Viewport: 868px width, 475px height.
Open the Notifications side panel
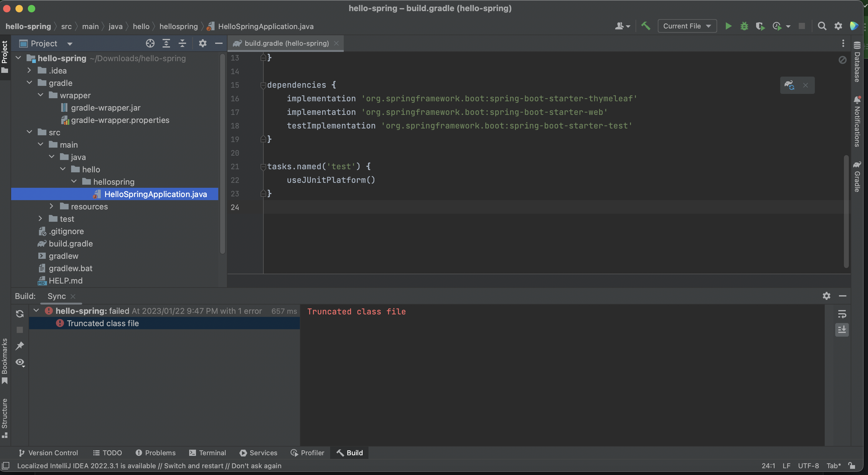[857, 121]
